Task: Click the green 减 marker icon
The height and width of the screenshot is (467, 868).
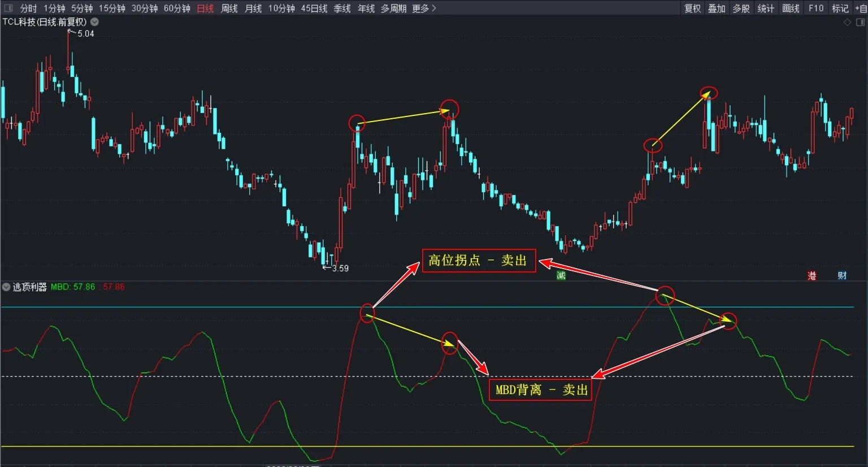Action: click(561, 275)
